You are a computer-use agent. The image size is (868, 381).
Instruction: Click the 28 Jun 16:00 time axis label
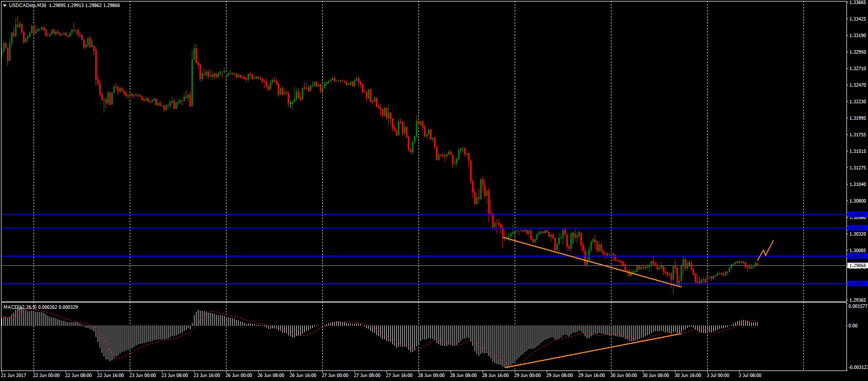coord(495,375)
